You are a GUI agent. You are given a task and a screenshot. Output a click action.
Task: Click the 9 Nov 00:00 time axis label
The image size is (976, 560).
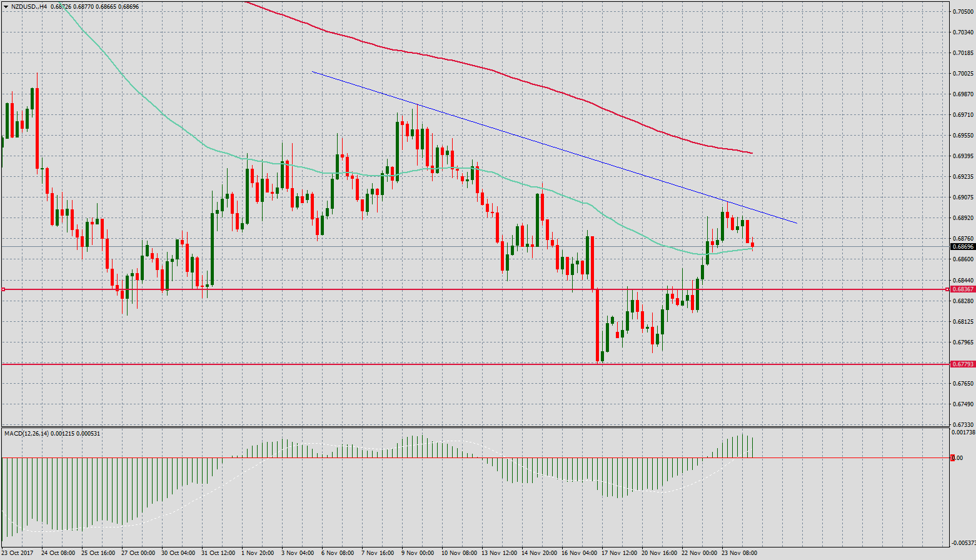point(417,552)
